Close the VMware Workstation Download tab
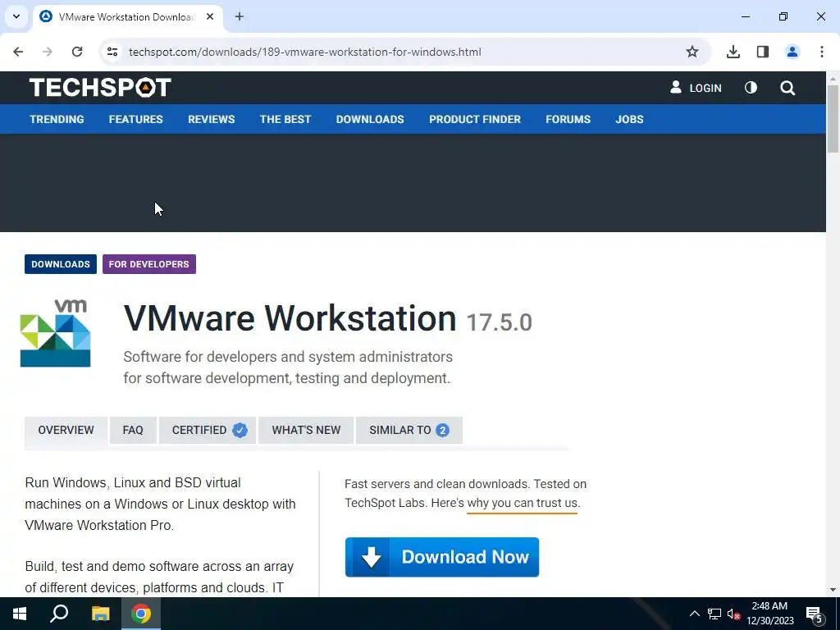Viewport: 840px width, 630px height. 210,16
